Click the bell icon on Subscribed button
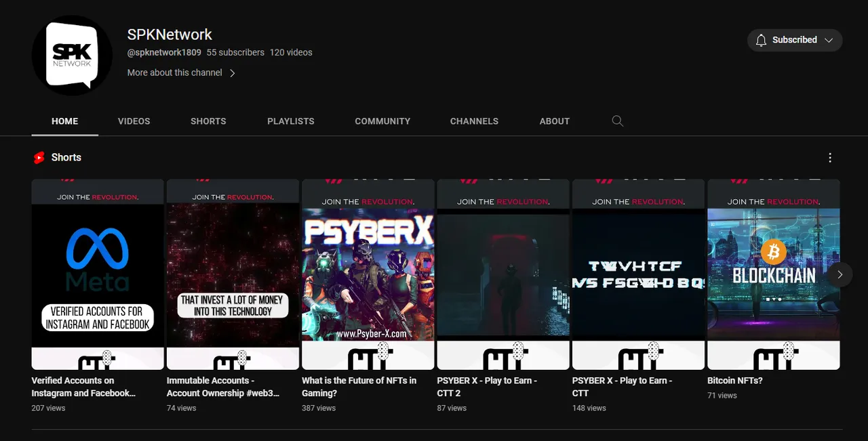The width and height of the screenshot is (868, 441). click(762, 40)
